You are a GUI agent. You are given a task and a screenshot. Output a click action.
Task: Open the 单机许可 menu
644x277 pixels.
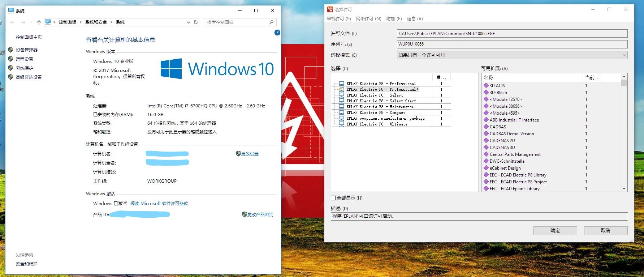tap(338, 19)
